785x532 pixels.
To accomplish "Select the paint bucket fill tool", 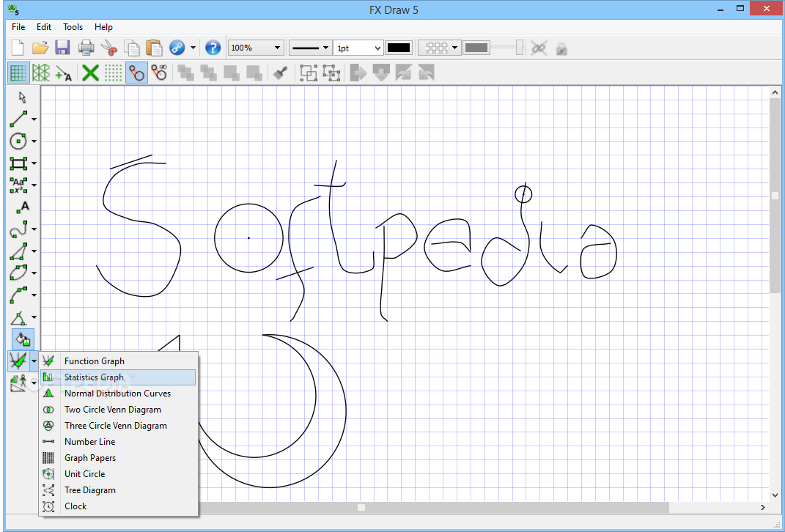I will [23, 339].
